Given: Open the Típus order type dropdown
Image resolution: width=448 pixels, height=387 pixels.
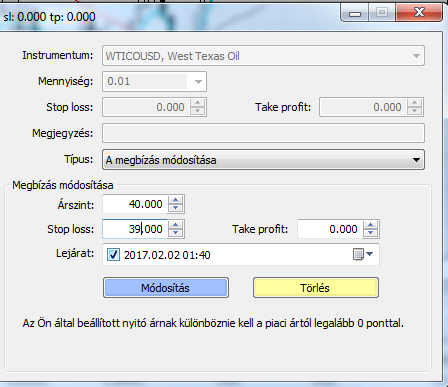Looking at the screenshot, I should click(x=263, y=160).
